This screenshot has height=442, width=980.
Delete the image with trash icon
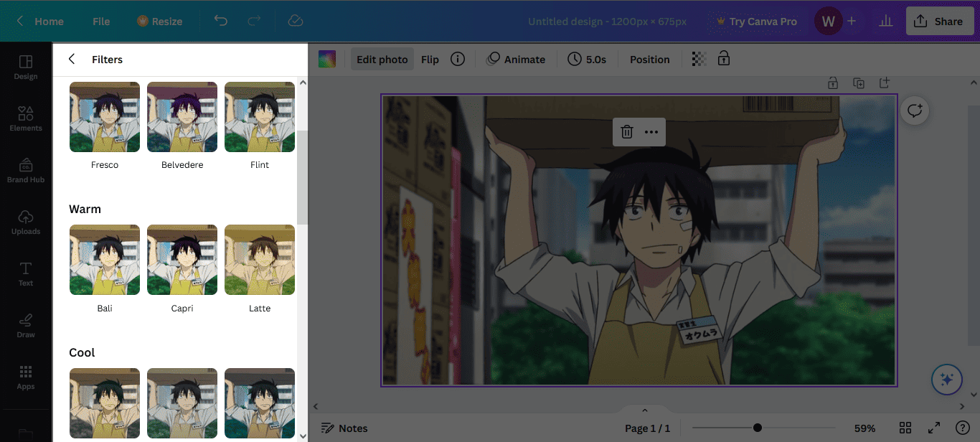pyautogui.click(x=626, y=132)
